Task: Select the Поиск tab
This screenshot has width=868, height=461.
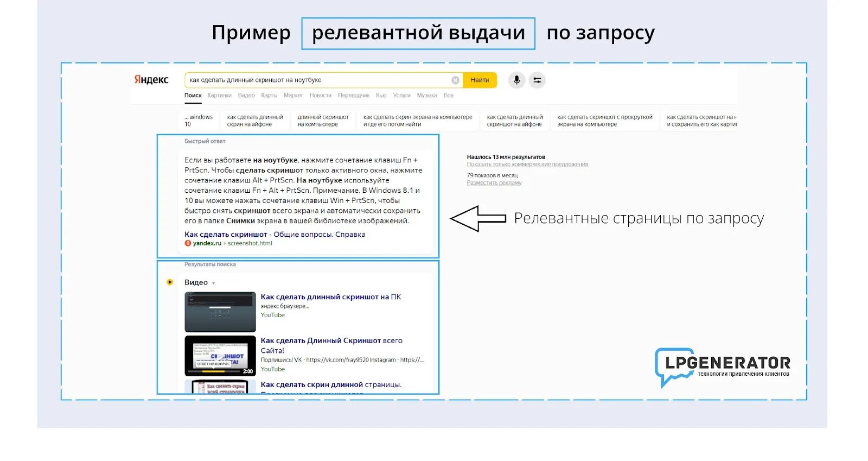Action: (x=193, y=96)
